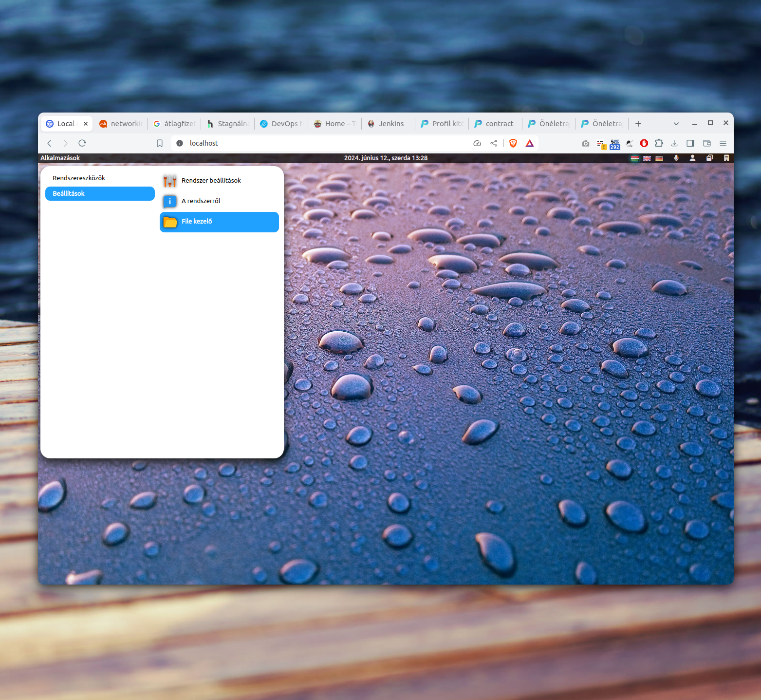Open the browser extensions puzzle icon

(x=659, y=143)
